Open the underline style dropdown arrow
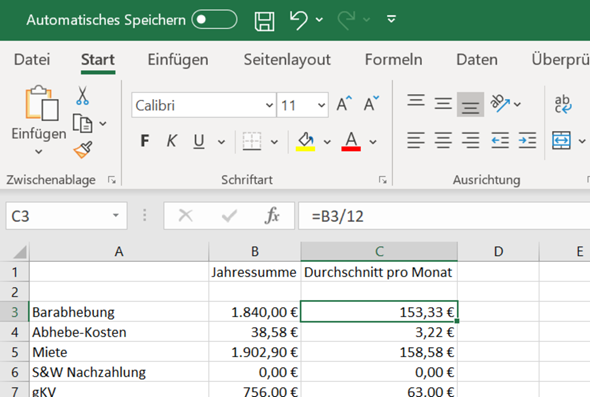The height and width of the screenshot is (397, 590). click(221, 142)
